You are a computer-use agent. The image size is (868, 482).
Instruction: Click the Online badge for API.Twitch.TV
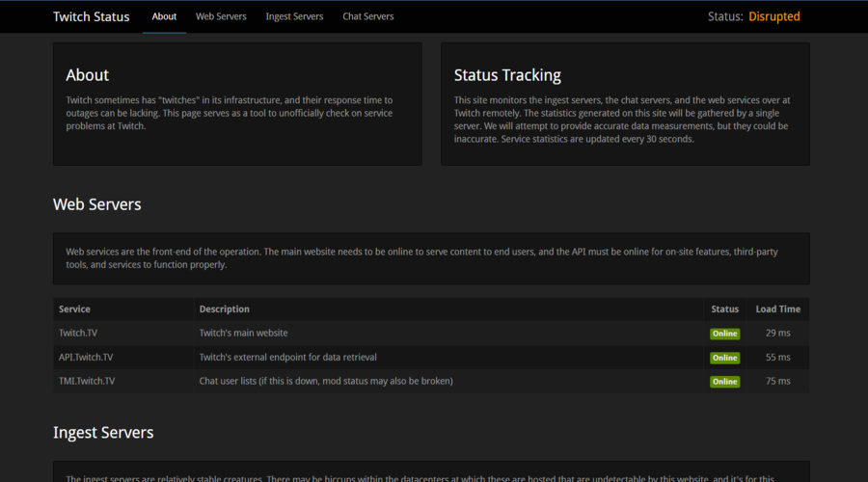click(724, 358)
